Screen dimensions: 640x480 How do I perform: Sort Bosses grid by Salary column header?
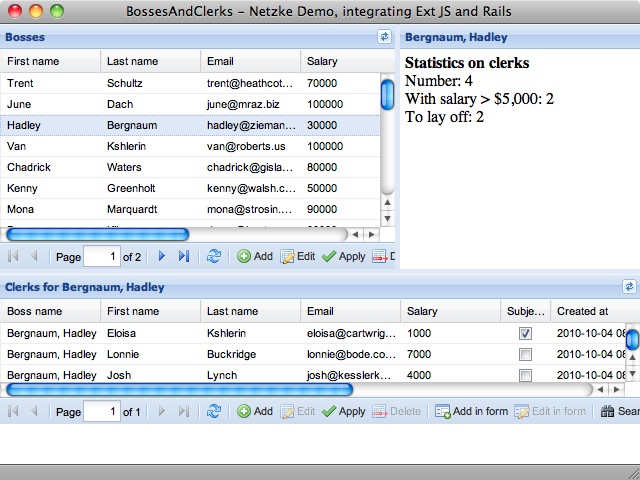pos(339,61)
